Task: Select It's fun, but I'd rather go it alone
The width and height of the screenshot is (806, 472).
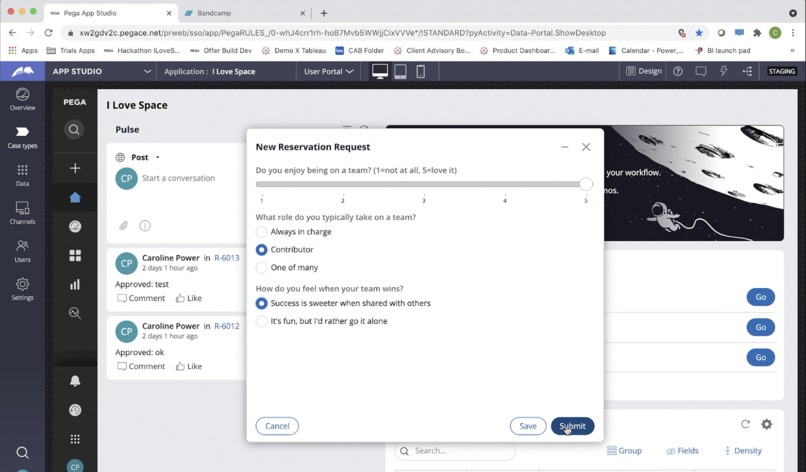Action: click(x=262, y=321)
